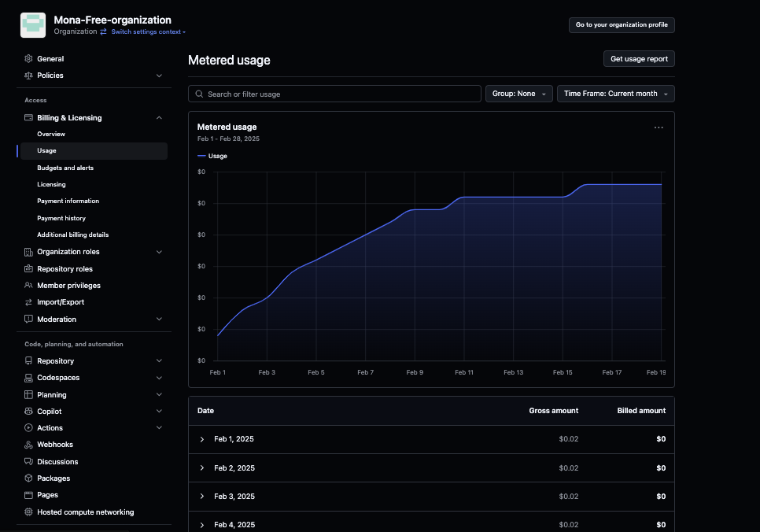
Task: Click the Packages box icon
Action: point(28,478)
